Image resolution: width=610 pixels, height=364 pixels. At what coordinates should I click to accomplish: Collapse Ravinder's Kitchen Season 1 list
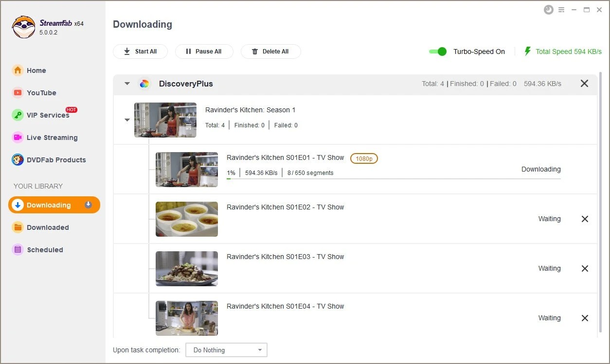(x=127, y=120)
